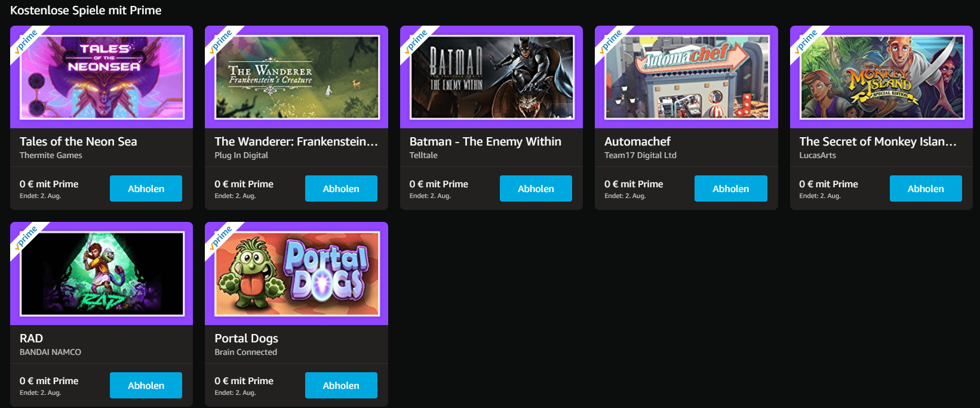Claim Batman The Enemy Within via Abholen

536,188
